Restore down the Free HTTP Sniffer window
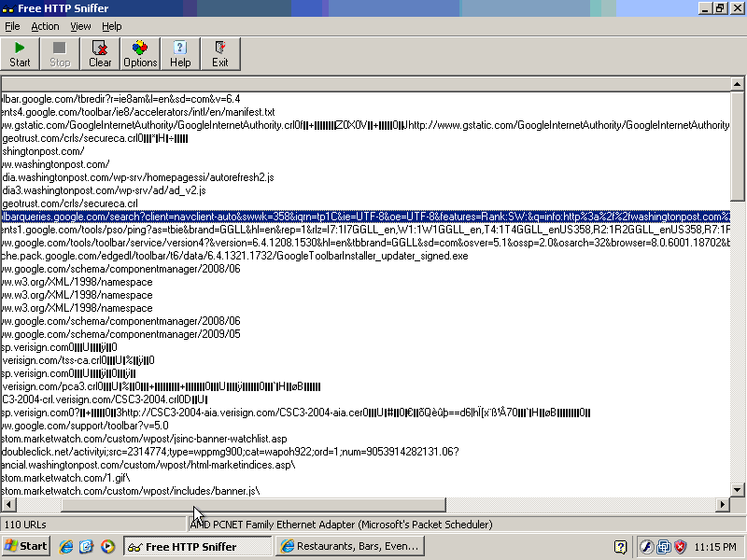 [720, 8]
